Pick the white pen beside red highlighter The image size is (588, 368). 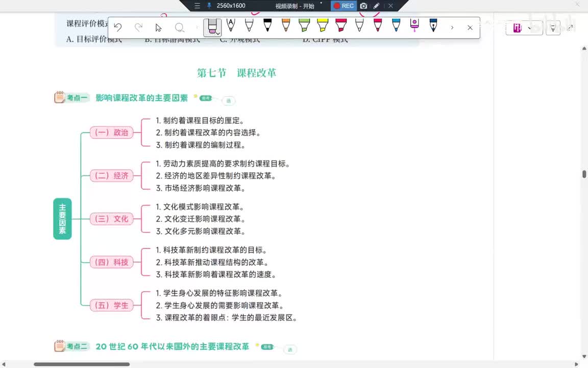pos(359,25)
